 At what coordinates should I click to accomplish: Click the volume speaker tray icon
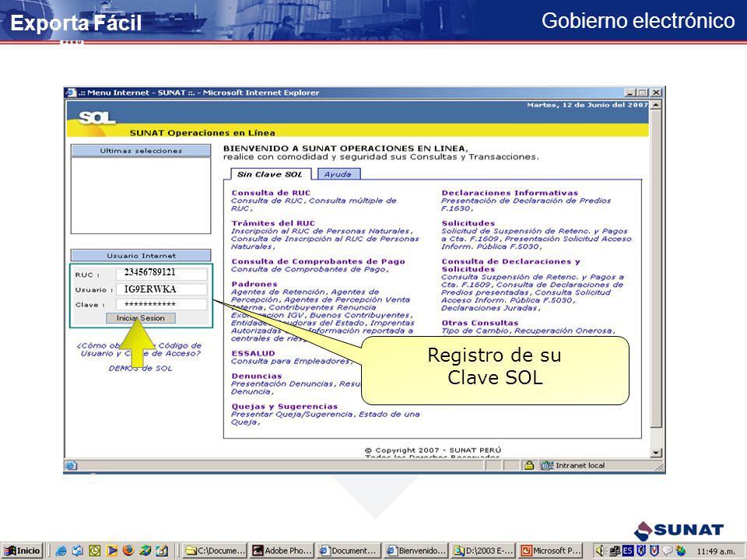tap(600, 551)
